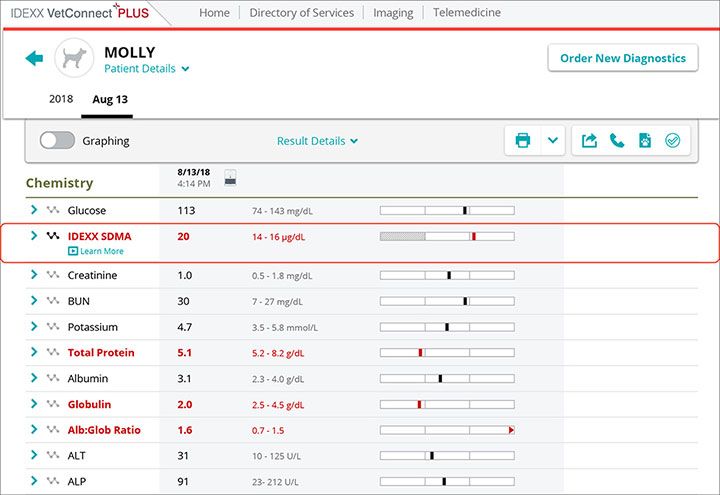The width and height of the screenshot is (720, 495).
Task: Open the paw print document icon
Action: [645, 141]
